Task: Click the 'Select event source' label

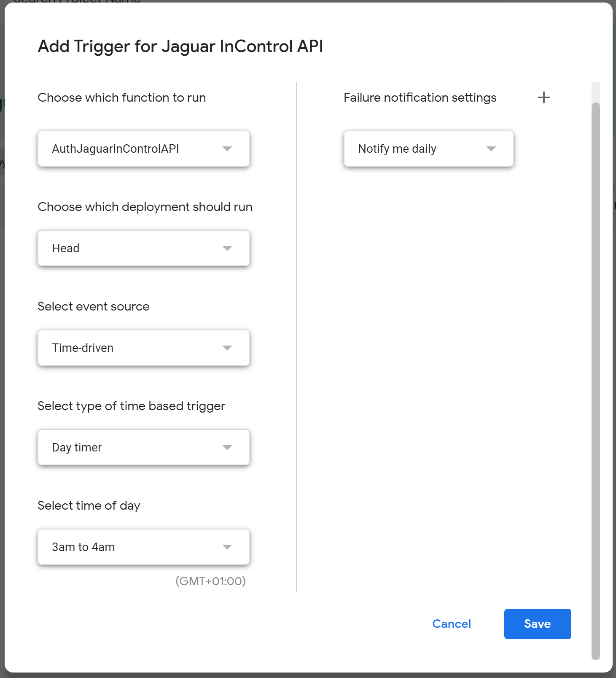Action: point(94,306)
